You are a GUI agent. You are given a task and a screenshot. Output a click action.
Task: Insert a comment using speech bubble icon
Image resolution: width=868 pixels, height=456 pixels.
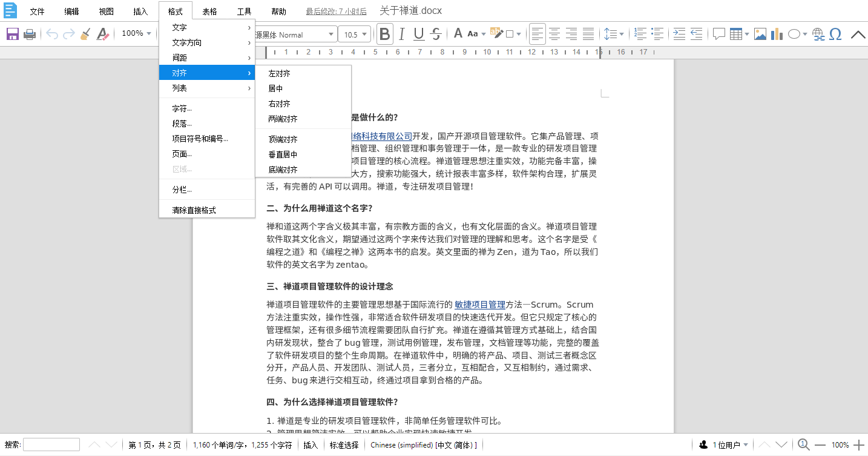(x=718, y=34)
